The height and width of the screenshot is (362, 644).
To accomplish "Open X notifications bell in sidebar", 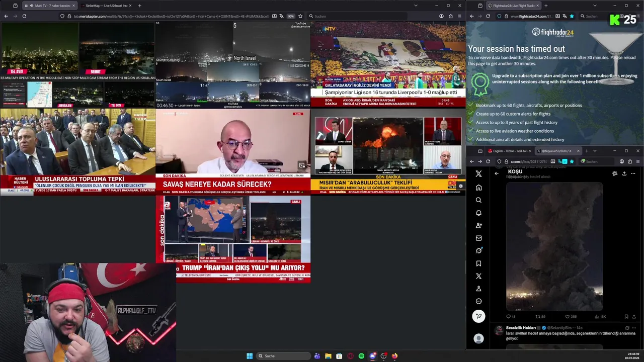I will [x=478, y=213].
